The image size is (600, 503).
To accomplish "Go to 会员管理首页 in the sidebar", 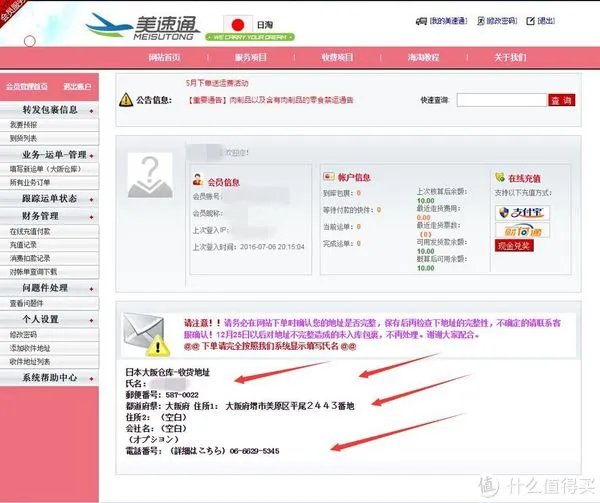I will click(x=27, y=86).
